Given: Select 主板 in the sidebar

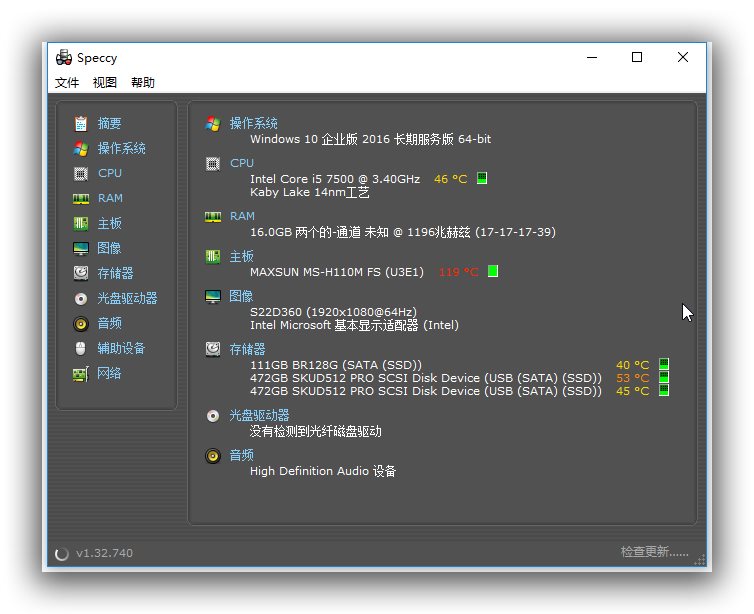Looking at the screenshot, I should [109, 224].
